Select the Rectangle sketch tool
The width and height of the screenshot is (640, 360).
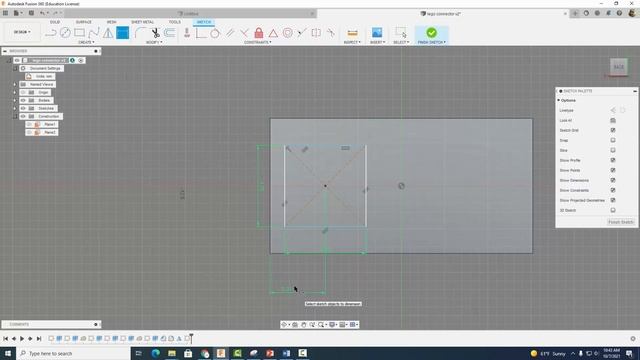80,33
